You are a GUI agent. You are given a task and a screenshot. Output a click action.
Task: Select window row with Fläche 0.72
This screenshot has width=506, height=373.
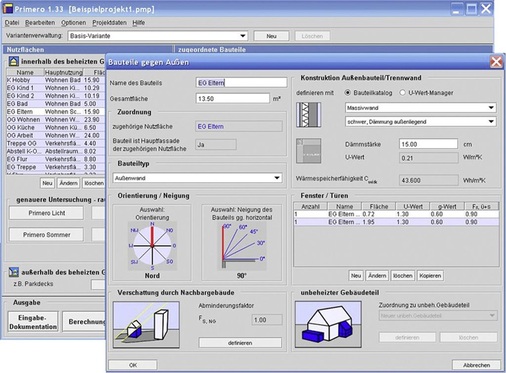tap(396, 214)
